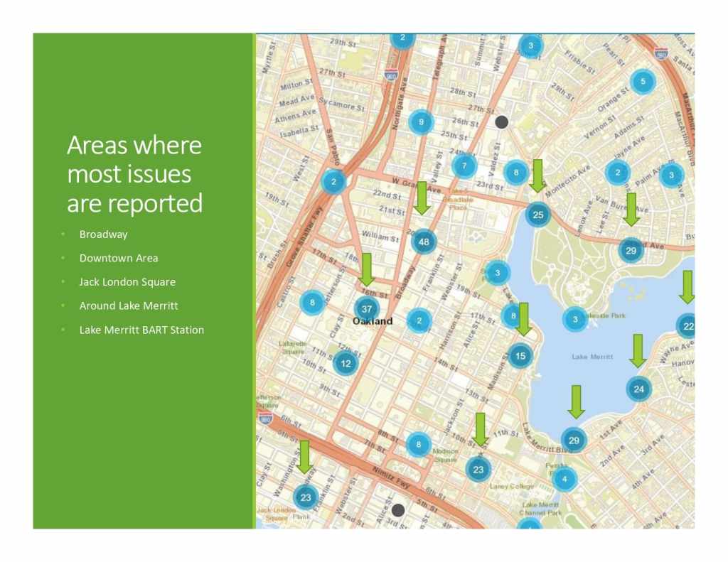Select the cluster marker numbered 24

pyautogui.click(x=638, y=389)
